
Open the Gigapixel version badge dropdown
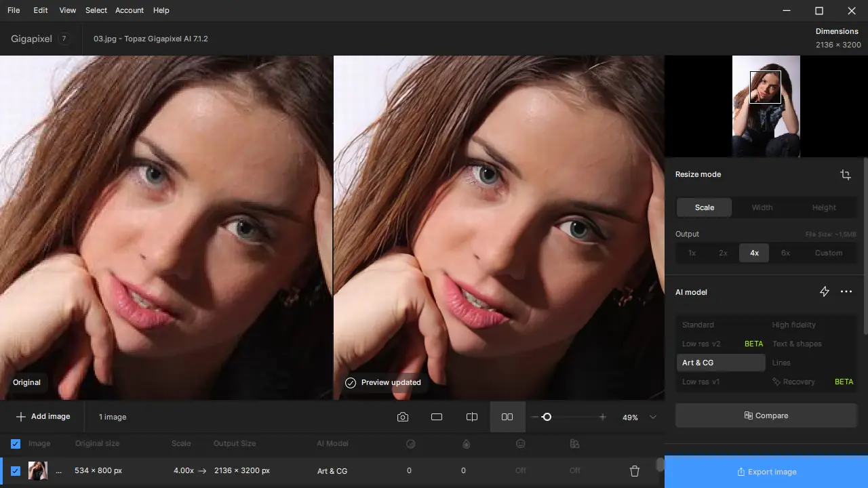[64, 39]
